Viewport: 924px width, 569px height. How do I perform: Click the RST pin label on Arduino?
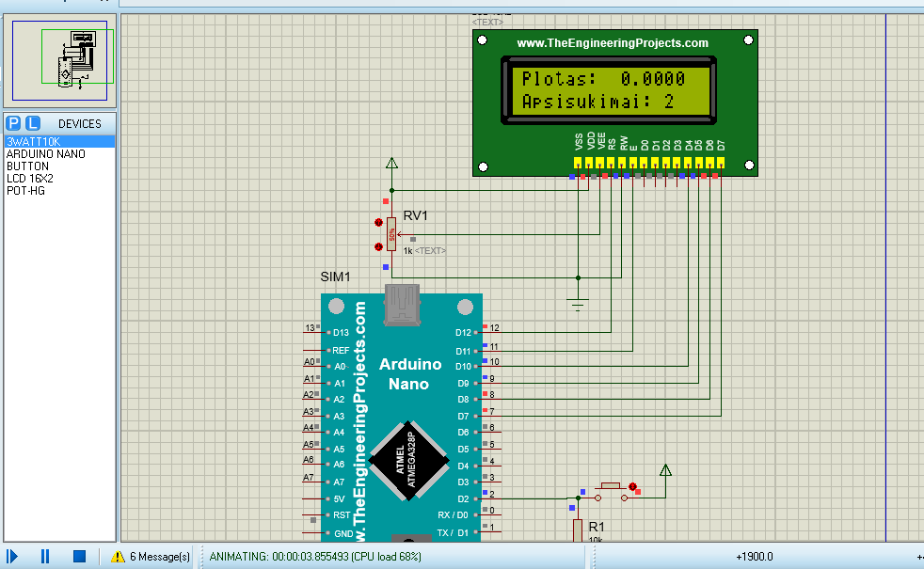342,514
